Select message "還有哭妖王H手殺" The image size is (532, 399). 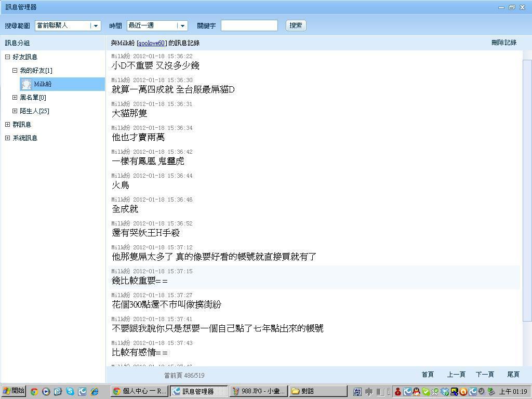click(145, 233)
